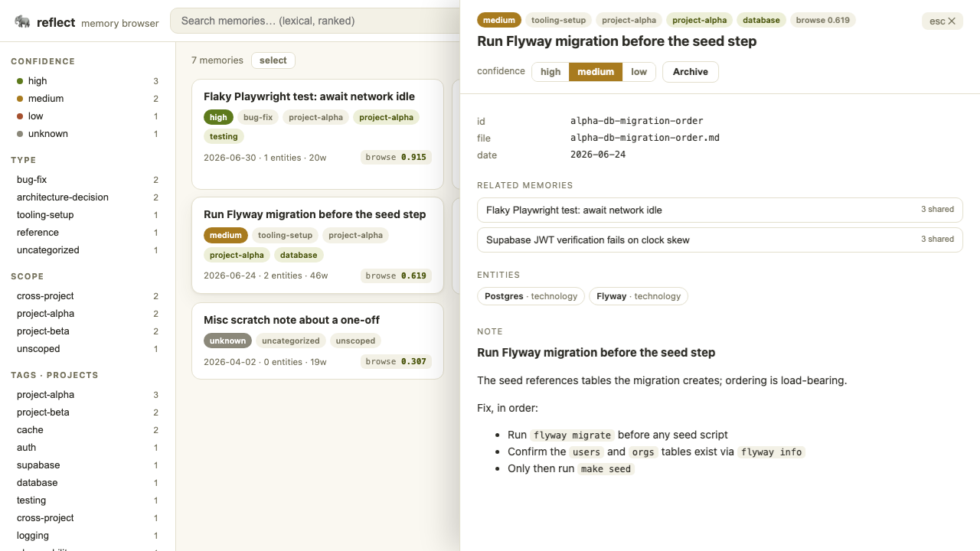The image size is (980, 551).
Task: Select the project-beta tag under Tags · Projects
Action: coord(87,412)
